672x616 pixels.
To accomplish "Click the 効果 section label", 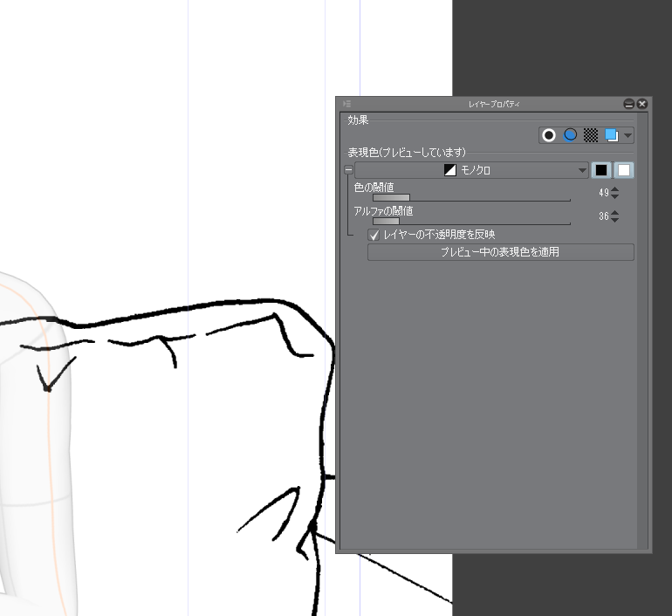I will pyautogui.click(x=358, y=120).
